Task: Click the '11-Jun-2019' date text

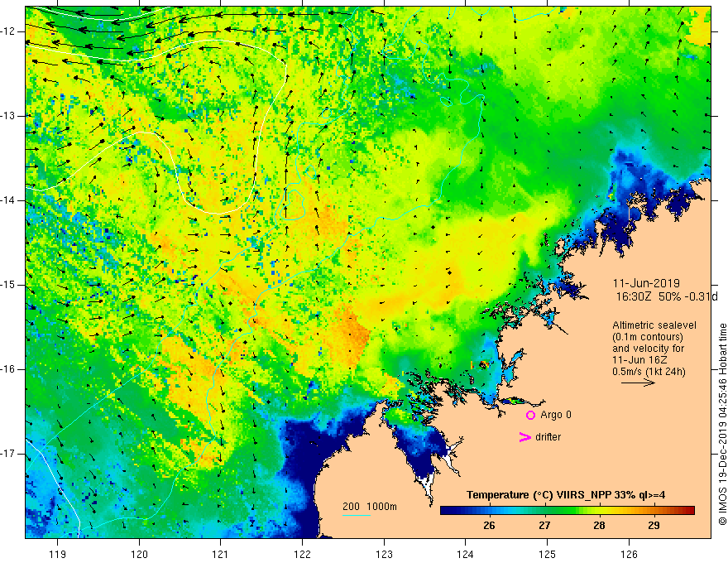Action: pos(646,283)
